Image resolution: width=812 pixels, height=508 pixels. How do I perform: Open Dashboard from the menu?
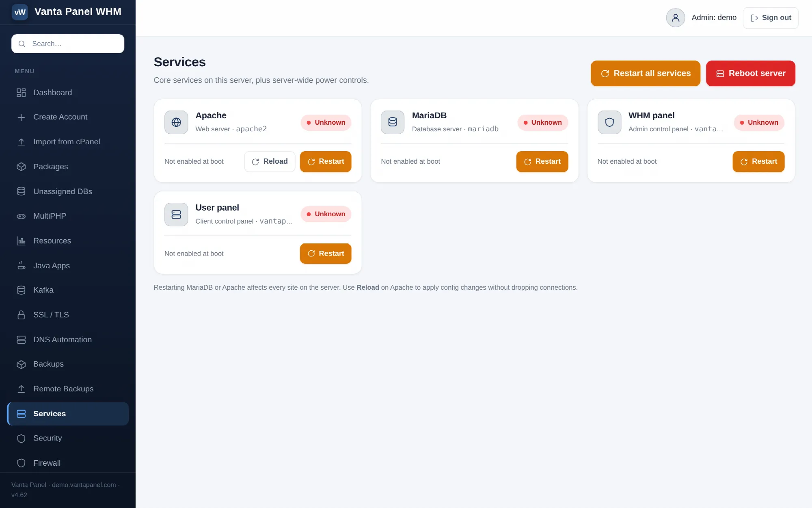point(68,93)
